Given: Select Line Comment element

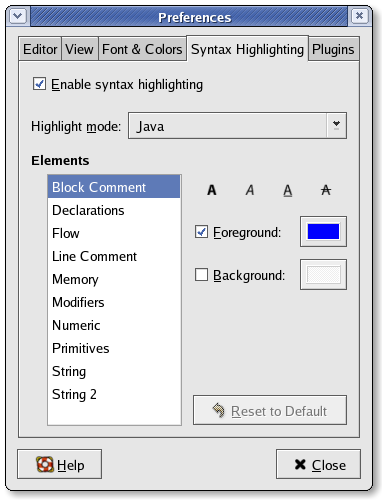Looking at the screenshot, I should pos(114,256).
